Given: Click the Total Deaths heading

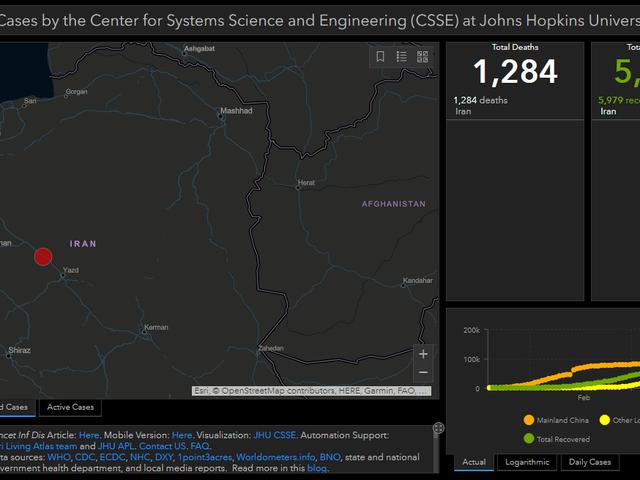Looking at the screenshot, I should [515, 47].
